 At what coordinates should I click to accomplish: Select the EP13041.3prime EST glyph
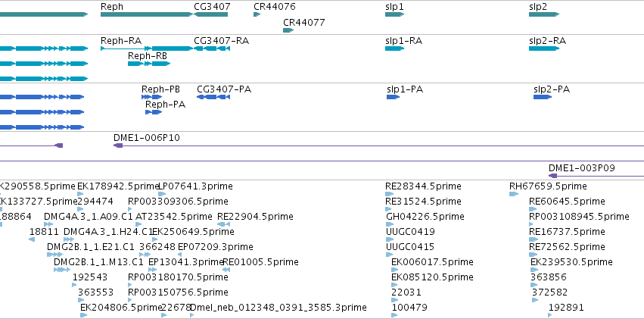[152, 270]
